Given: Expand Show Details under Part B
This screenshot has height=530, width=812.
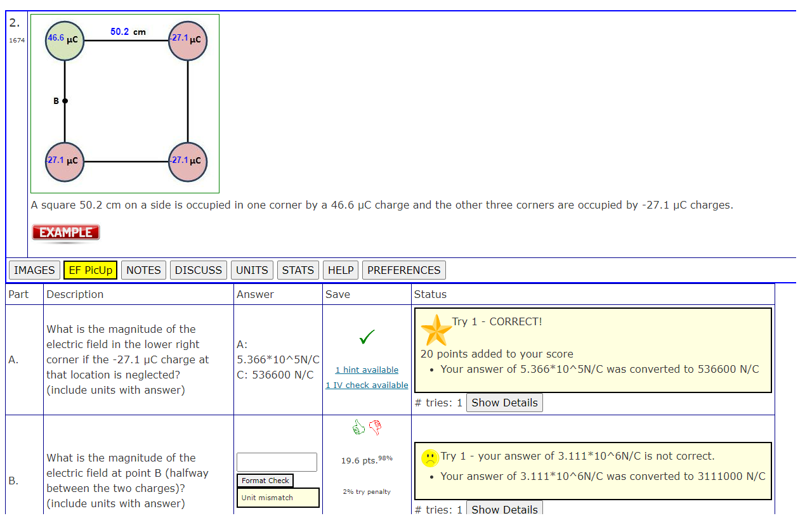Looking at the screenshot, I should tap(504, 508).
